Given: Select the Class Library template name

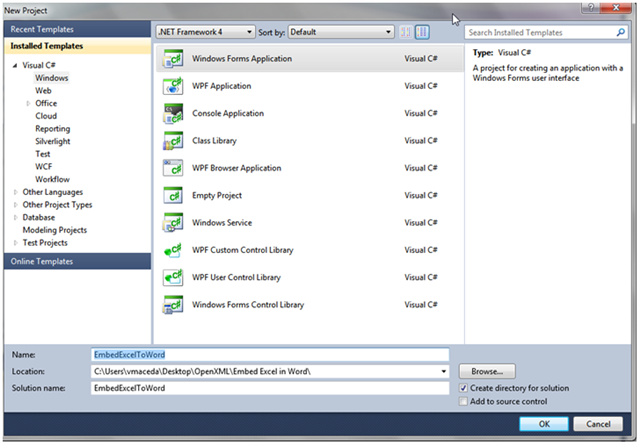Looking at the screenshot, I should point(214,140).
